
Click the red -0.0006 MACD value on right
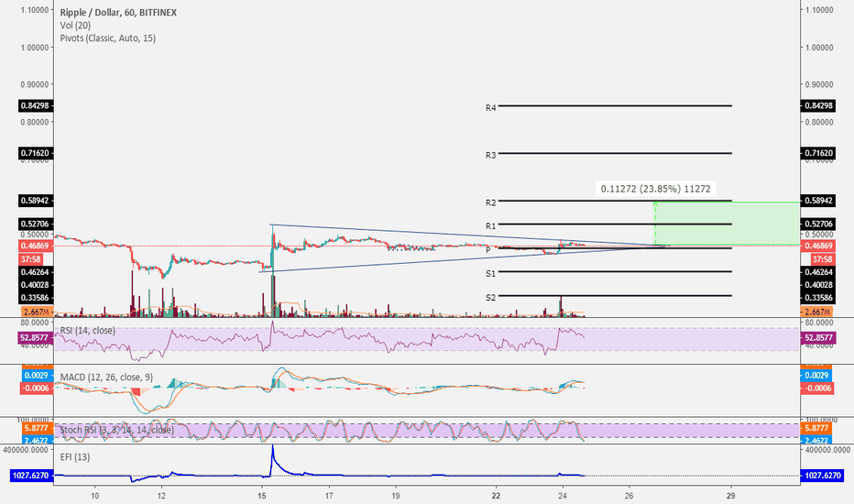[818, 388]
